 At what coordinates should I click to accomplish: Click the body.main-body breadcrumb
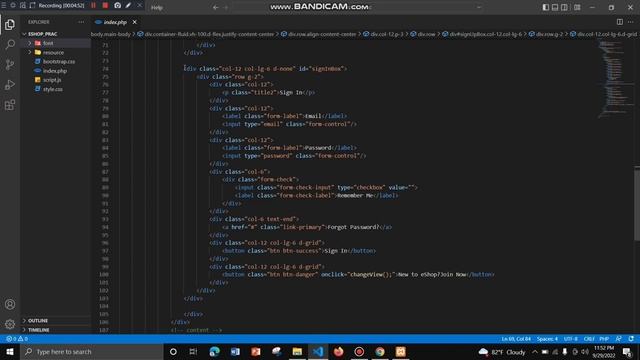click(x=111, y=34)
